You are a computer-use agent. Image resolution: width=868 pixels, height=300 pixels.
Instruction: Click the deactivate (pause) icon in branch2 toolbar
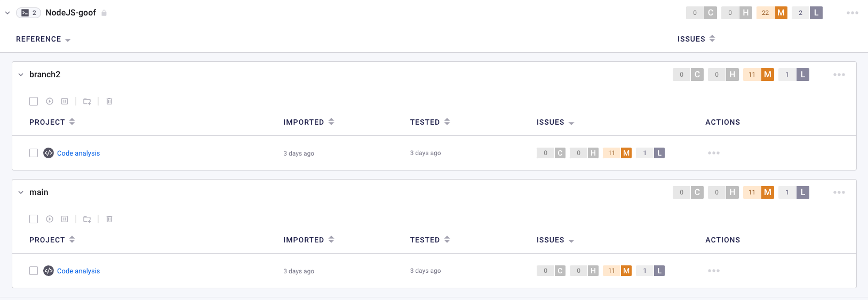[65, 101]
